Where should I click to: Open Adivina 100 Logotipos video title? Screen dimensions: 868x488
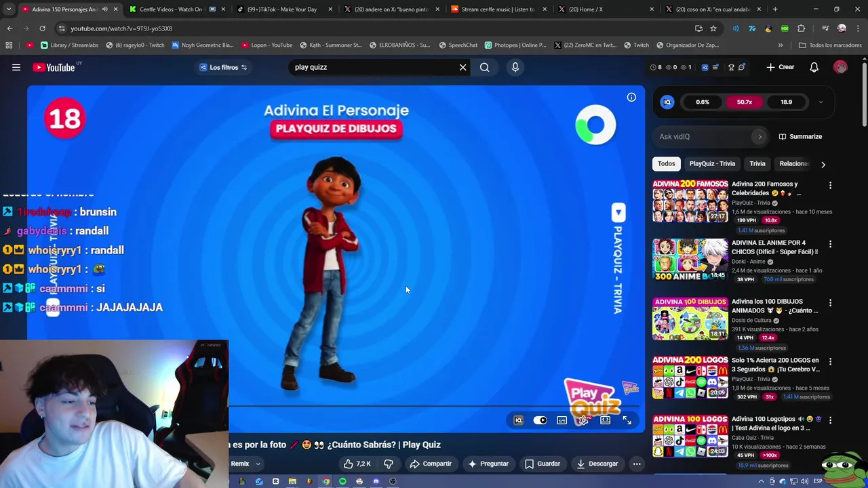(x=775, y=424)
